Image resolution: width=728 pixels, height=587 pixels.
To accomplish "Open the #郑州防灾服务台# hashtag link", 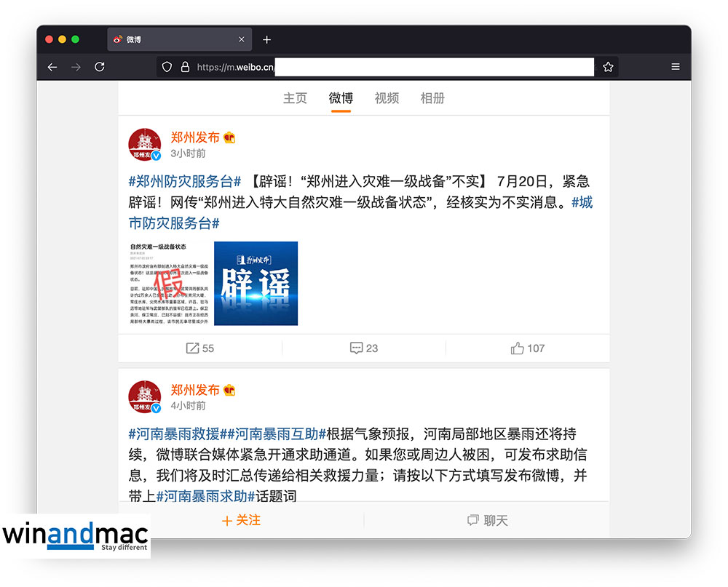I will [184, 182].
